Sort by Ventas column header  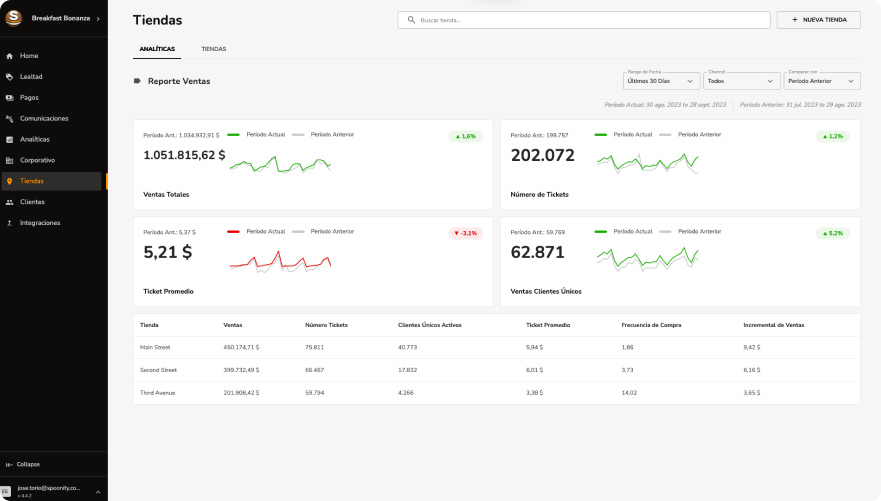233,325
